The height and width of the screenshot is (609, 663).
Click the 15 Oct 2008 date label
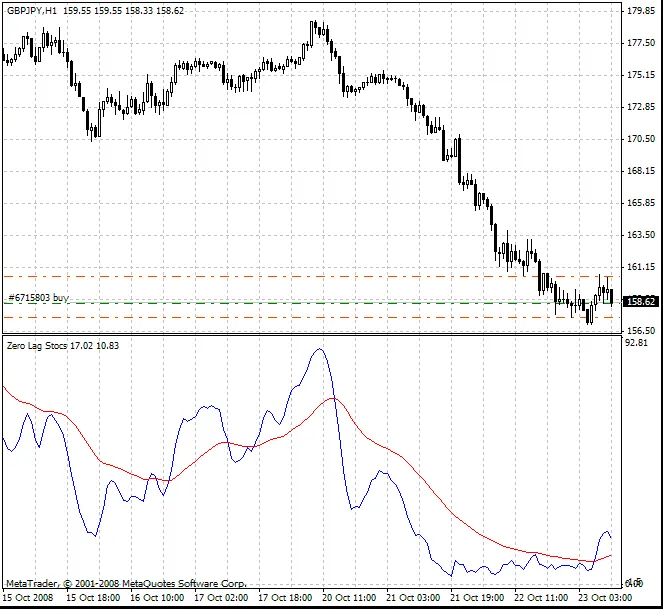point(28,597)
